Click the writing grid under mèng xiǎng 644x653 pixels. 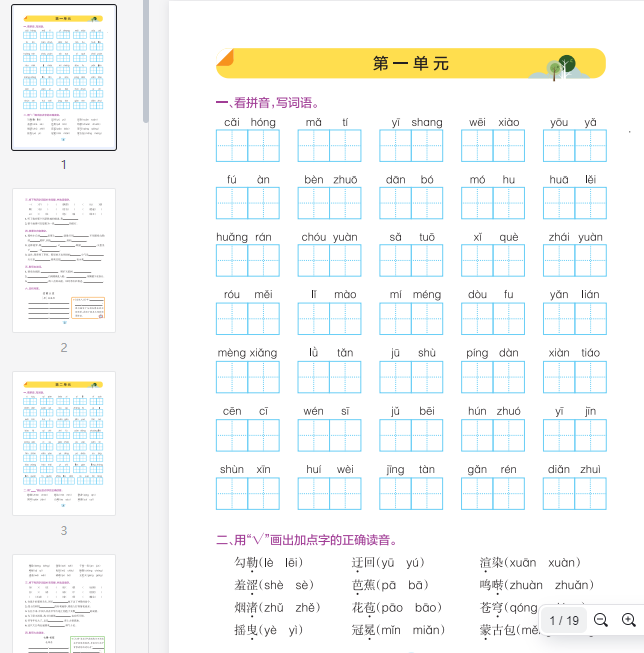[x=247, y=377]
